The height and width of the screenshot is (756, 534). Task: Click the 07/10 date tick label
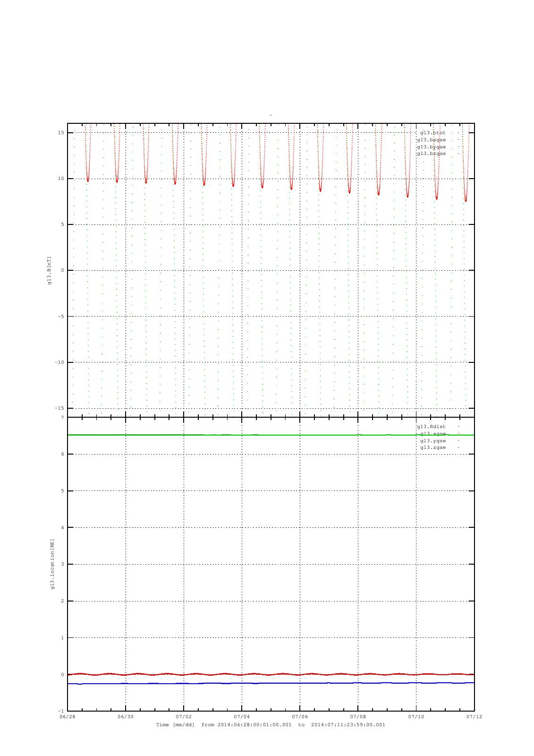(x=416, y=717)
